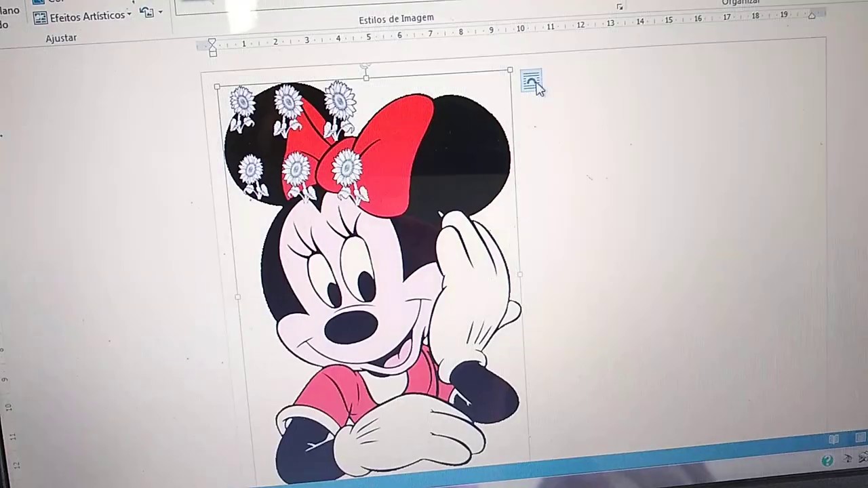This screenshot has width=868, height=488.
Task: Click the Change Picture icon in Ajustar group
Action: pyautogui.click(x=146, y=12)
